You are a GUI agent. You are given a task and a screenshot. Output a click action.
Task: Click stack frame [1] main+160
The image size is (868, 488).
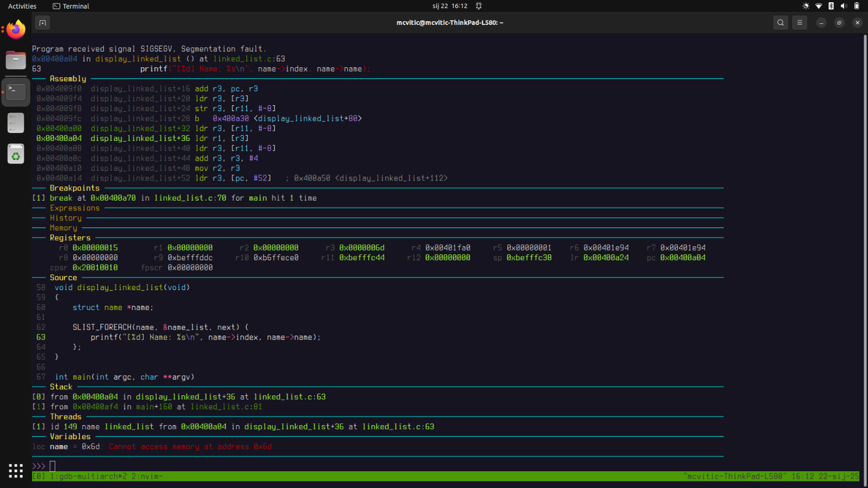pyautogui.click(x=147, y=407)
